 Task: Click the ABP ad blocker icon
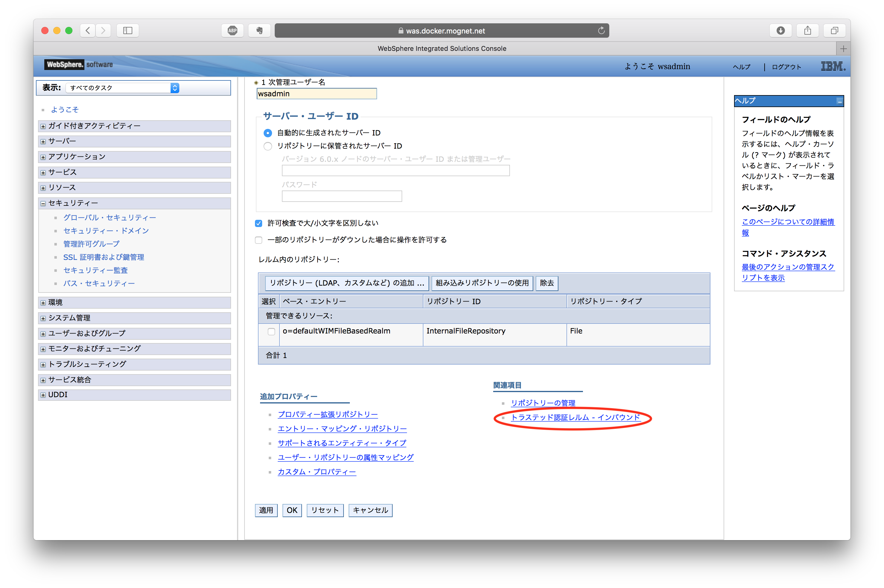pos(232,31)
